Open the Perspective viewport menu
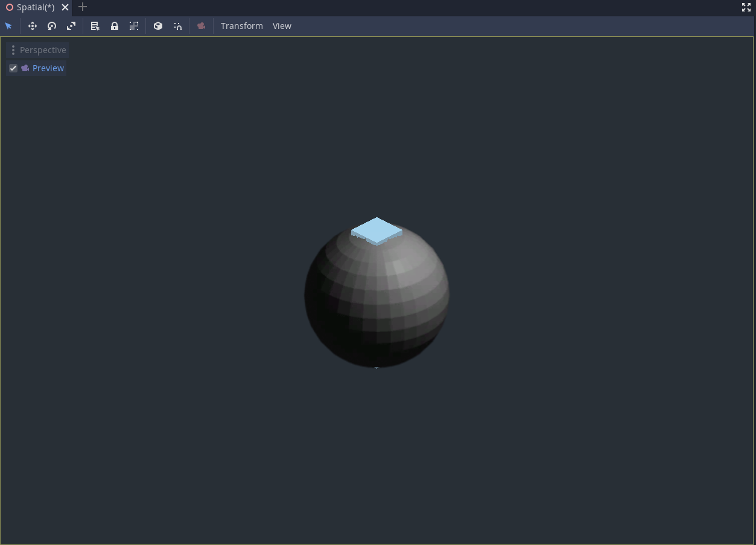The height and width of the screenshot is (545, 756). coord(43,49)
